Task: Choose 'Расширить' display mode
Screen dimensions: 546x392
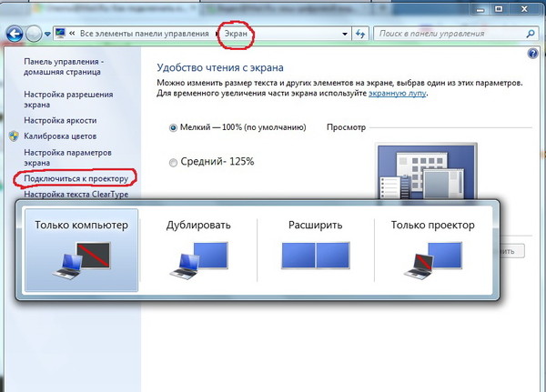Action: (316, 250)
